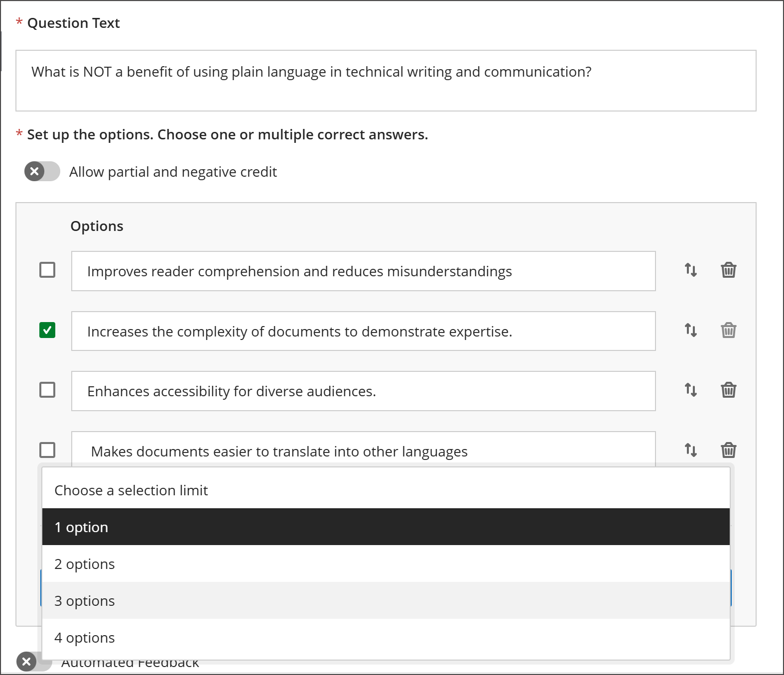784x675 pixels.
Task: Mark 'Enhances accessibility' as correct answer
Action: [47, 390]
